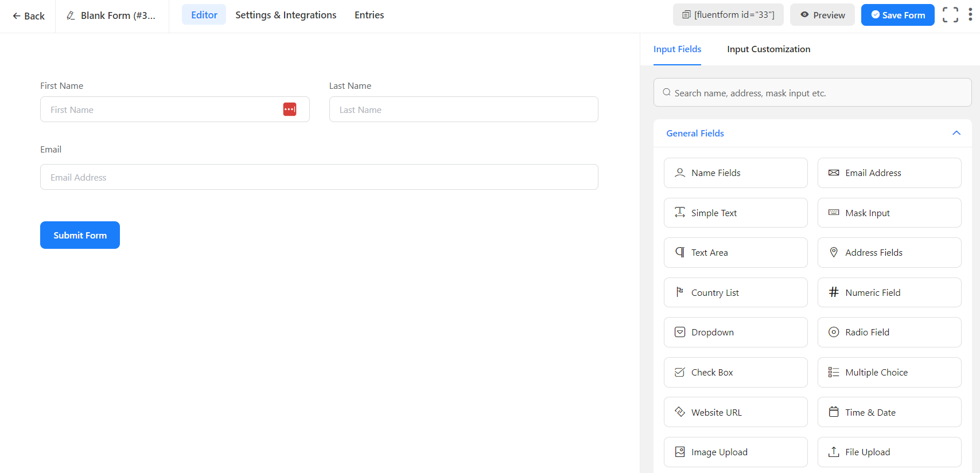Add the Country List flag field

[736, 292]
